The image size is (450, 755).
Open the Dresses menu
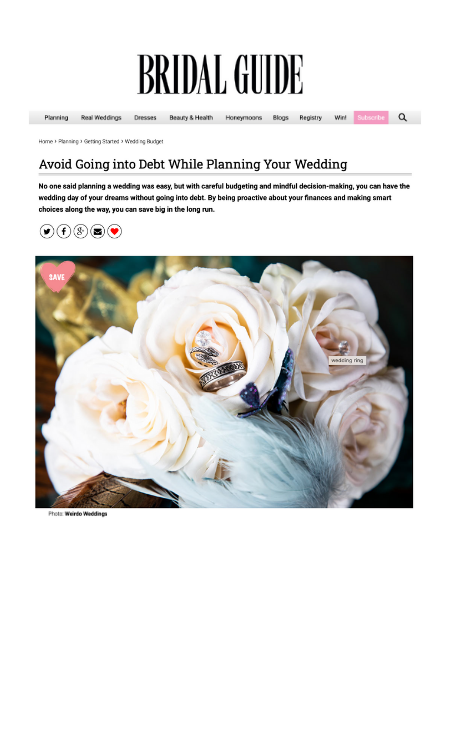tap(145, 117)
